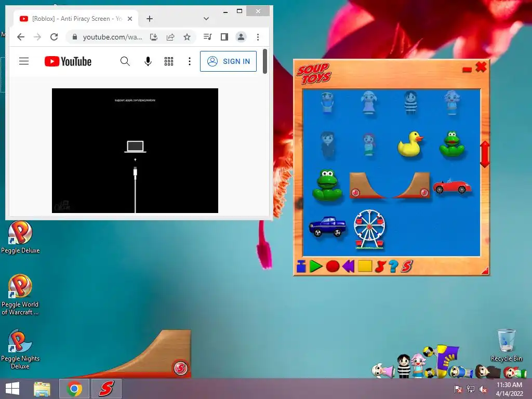Open YouTube settings three-dot menu
Image resolution: width=532 pixels, height=399 pixels.
(x=190, y=61)
